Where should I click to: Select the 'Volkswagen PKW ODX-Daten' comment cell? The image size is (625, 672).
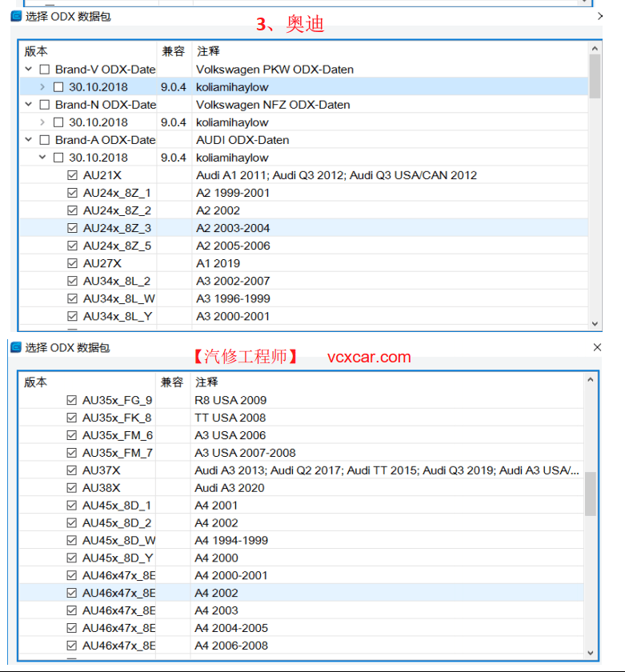[x=274, y=70]
